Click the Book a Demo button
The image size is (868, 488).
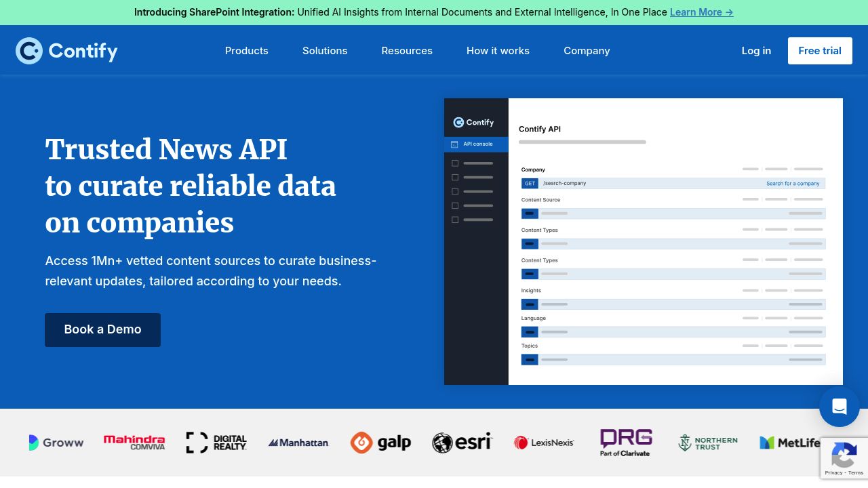click(x=103, y=330)
